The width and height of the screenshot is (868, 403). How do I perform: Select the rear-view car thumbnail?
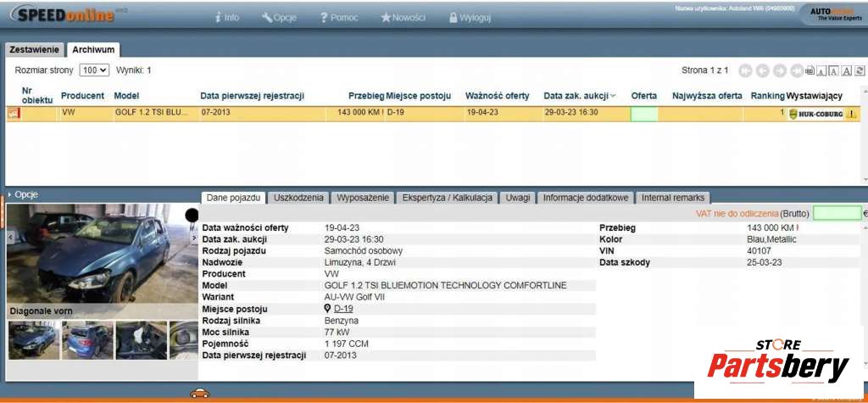[87, 340]
